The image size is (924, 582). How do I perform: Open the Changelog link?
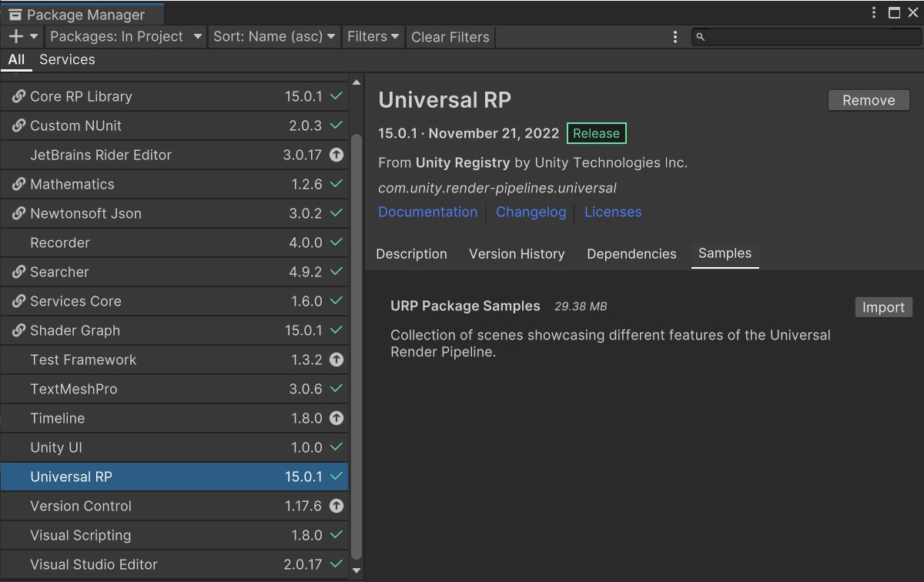click(x=531, y=212)
